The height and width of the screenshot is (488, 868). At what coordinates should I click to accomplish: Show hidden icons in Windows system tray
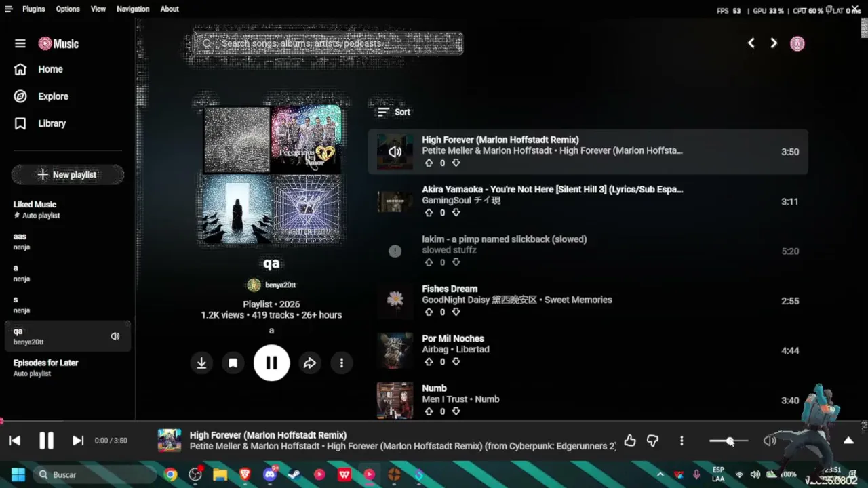point(660,474)
